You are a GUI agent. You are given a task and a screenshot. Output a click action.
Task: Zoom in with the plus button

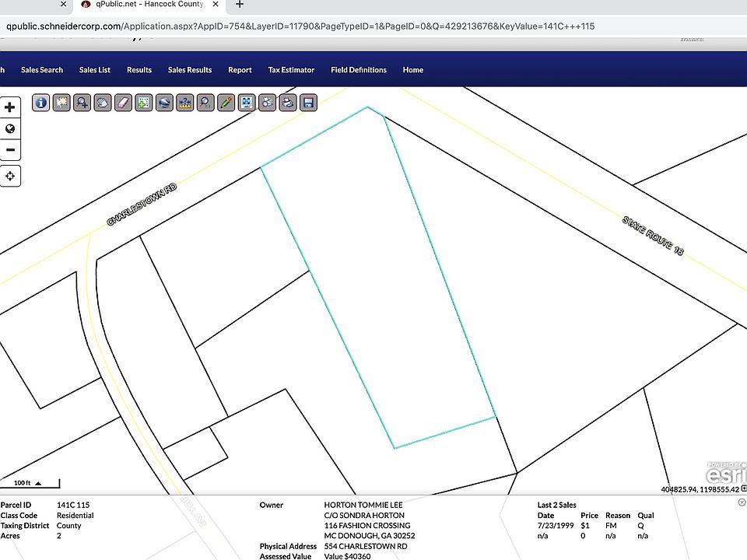[10, 107]
